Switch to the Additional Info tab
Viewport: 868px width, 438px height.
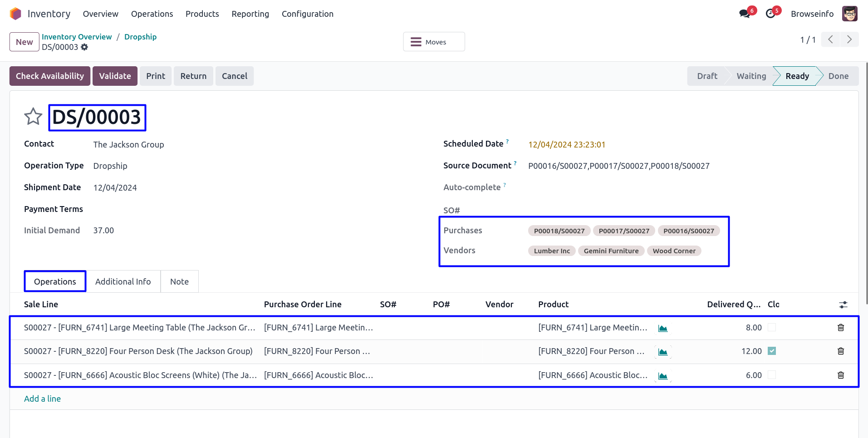(123, 282)
